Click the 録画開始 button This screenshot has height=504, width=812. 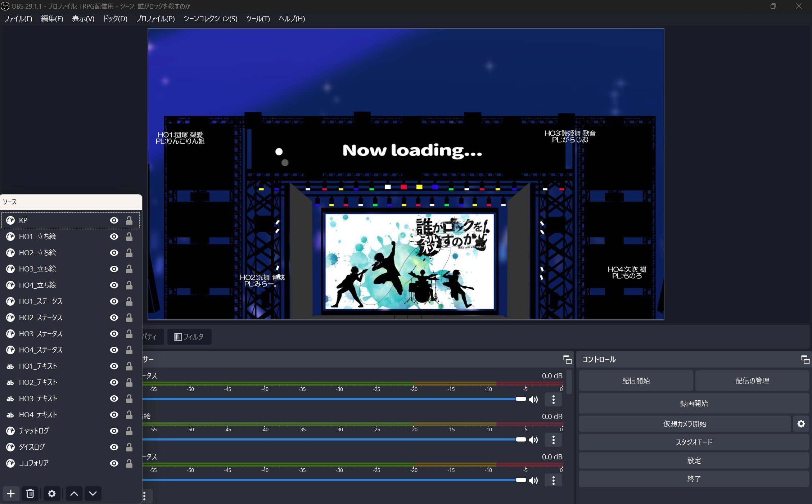(x=694, y=403)
